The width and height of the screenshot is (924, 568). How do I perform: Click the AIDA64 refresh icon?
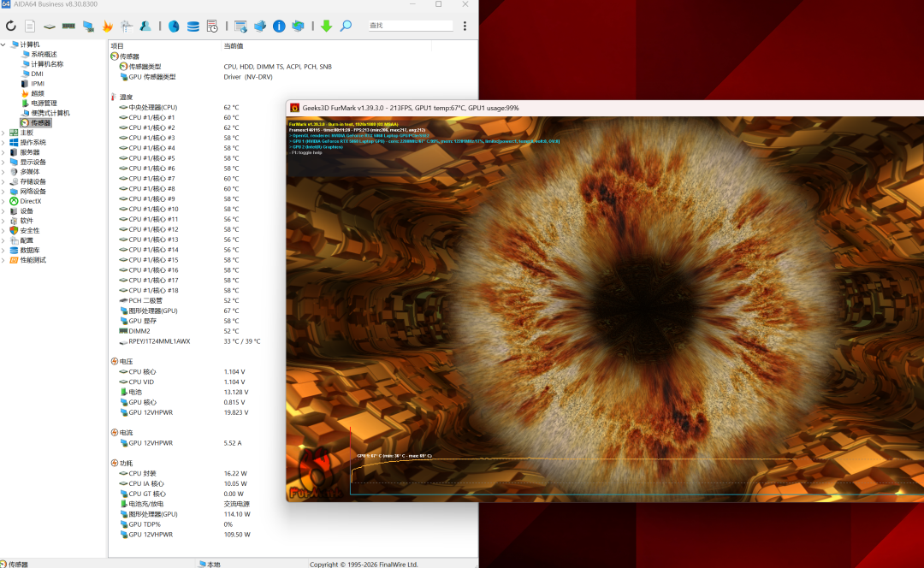click(x=10, y=26)
